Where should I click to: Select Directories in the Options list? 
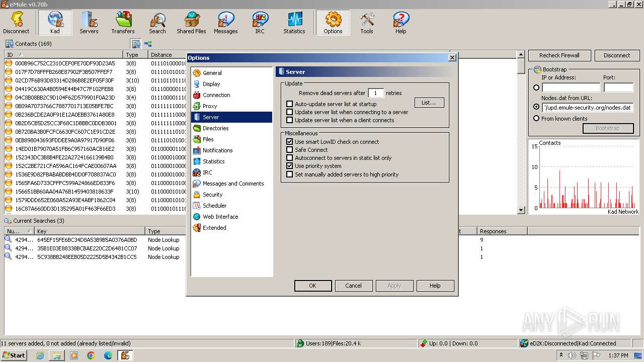pyautogui.click(x=231, y=128)
